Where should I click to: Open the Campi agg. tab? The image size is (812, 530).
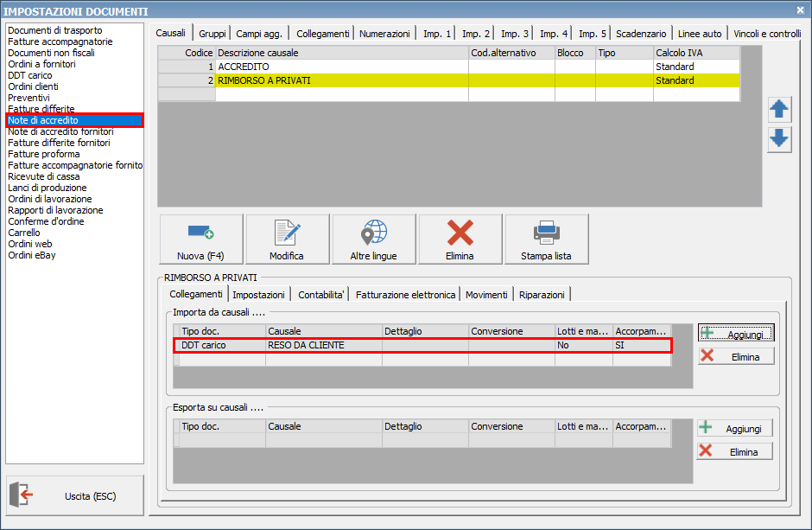click(259, 34)
